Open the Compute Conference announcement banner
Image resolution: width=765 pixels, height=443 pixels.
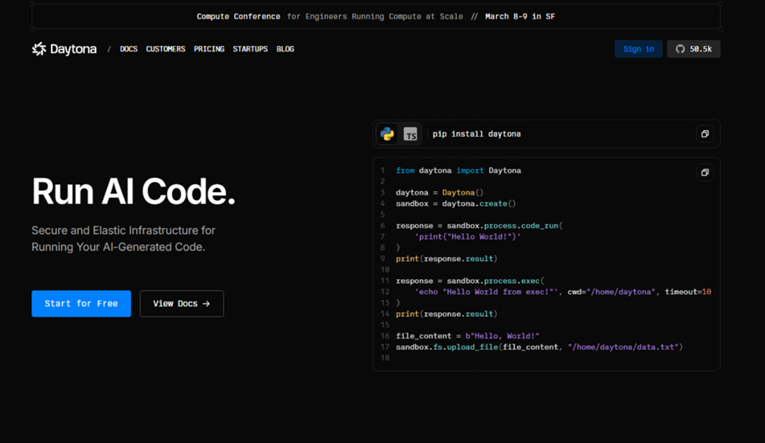(x=375, y=16)
